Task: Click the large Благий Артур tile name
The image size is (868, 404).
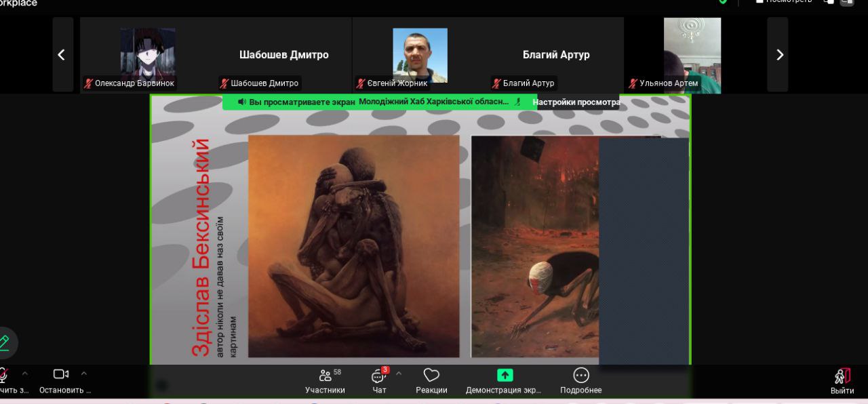Action: (556, 55)
